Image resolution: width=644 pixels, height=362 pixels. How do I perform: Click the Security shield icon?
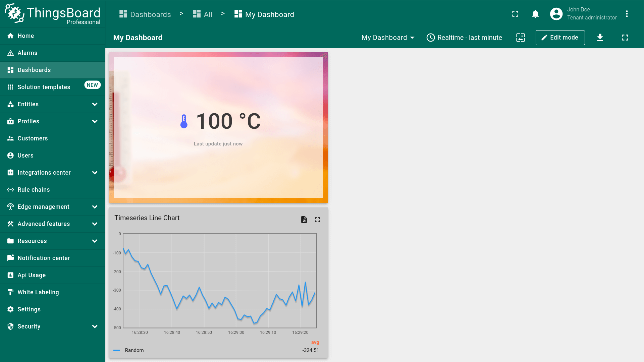tap(10, 326)
